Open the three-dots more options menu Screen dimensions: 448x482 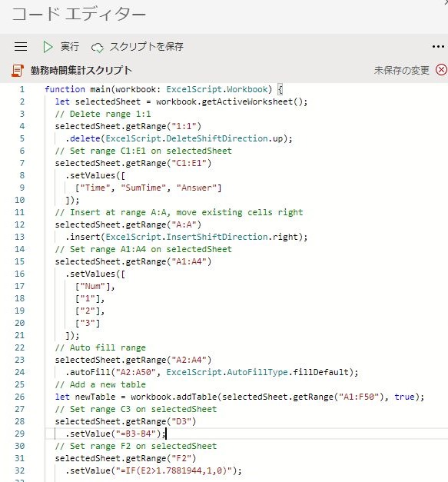tap(438, 47)
